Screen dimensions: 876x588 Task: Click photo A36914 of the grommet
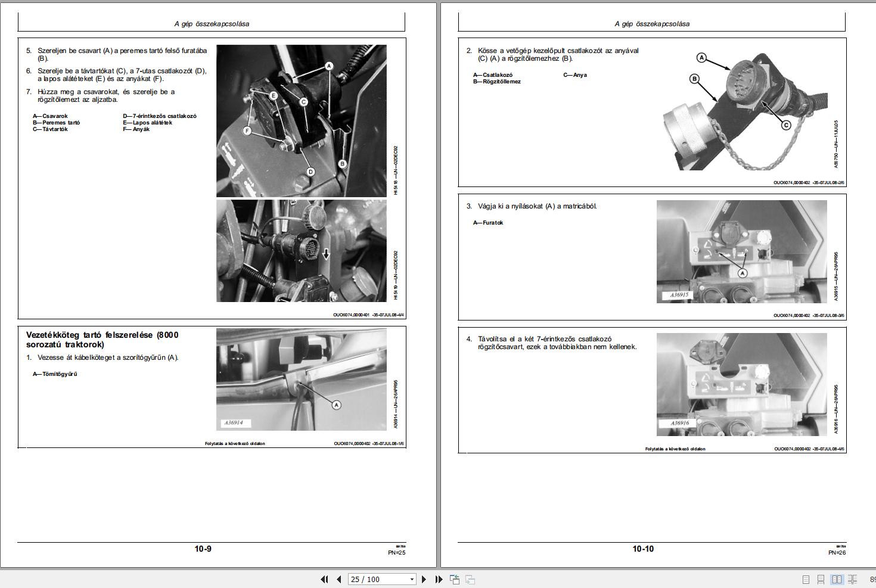point(301,379)
